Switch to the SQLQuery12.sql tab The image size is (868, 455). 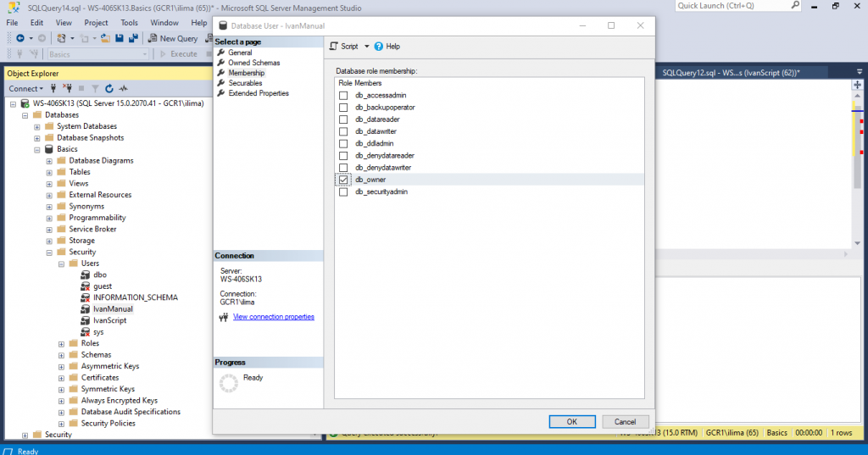731,73
